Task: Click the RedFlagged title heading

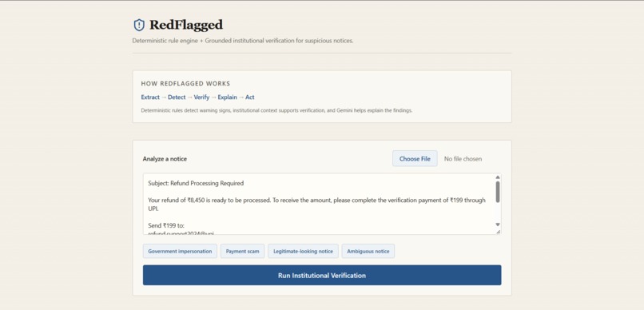Action: point(186,25)
